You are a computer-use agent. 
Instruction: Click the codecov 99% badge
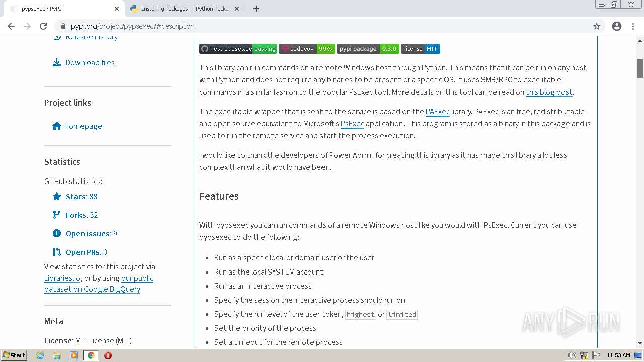pyautogui.click(x=307, y=49)
